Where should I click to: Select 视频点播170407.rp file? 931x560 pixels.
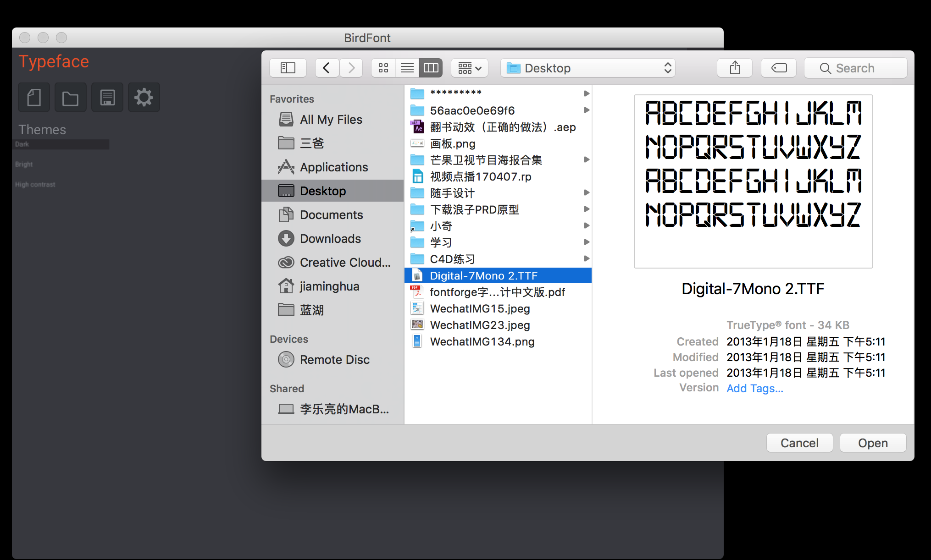click(498, 176)
